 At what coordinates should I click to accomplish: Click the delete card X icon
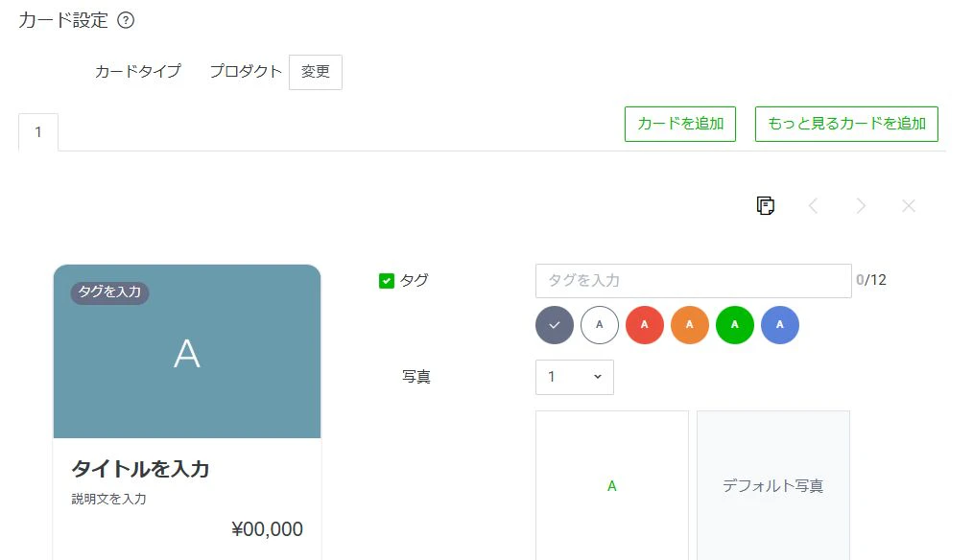point(909,205)
